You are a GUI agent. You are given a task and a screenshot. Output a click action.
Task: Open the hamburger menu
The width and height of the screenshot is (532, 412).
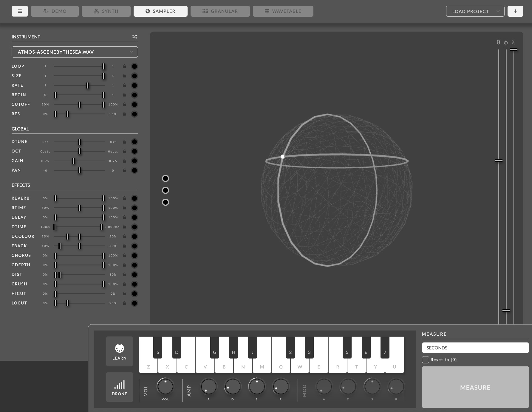coord(20,11)
